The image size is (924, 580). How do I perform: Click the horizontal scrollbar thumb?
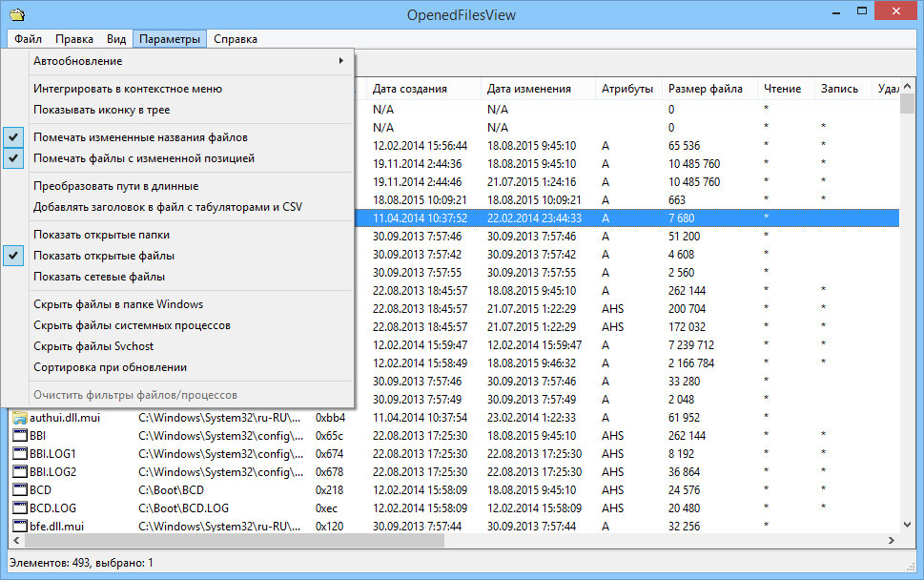pos(234,540)
